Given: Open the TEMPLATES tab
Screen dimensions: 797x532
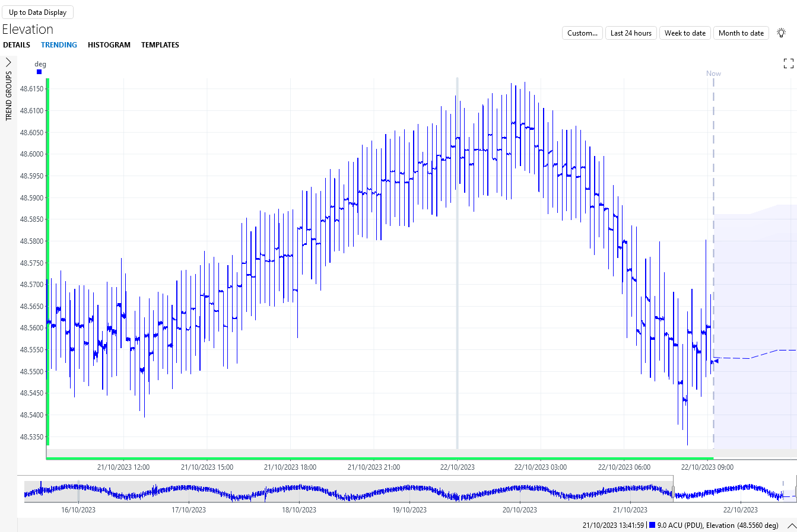Looking at the screenshot, I should tap(160, 45).
